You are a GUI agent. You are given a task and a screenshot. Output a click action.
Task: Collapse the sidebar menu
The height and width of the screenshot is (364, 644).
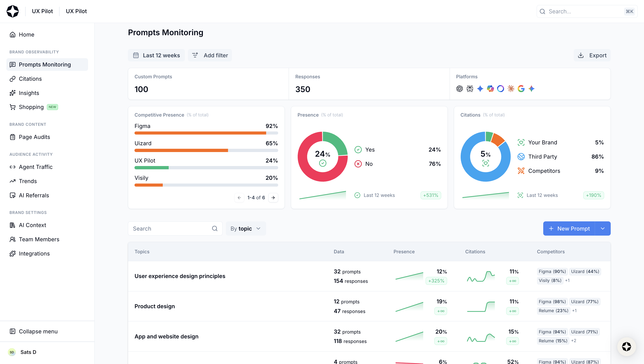[38, 331]
